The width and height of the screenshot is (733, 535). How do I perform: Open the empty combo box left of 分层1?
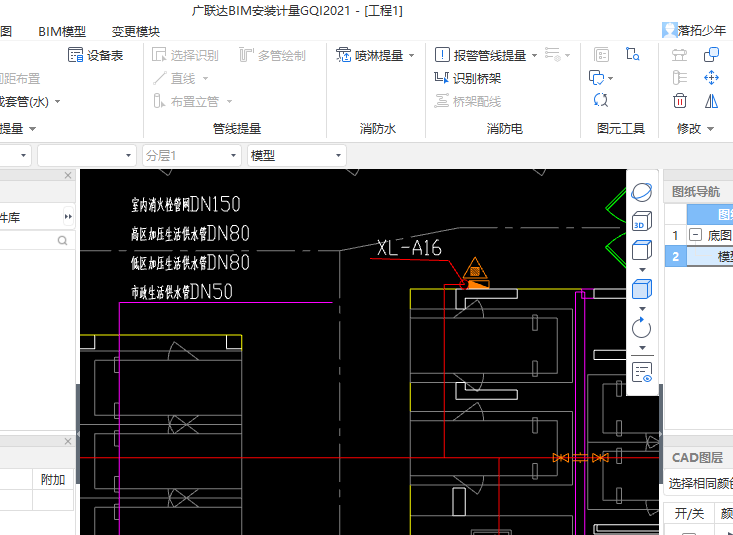tap(86, 155)
